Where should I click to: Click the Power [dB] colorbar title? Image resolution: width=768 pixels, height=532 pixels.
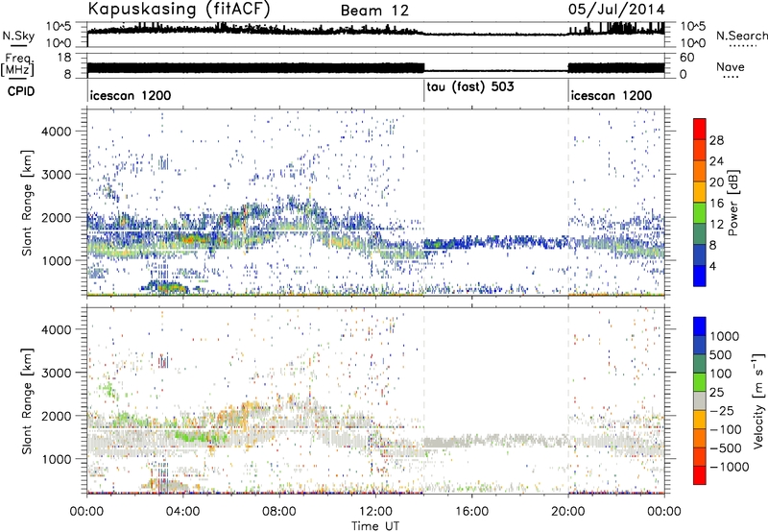(x=733, y=203)
